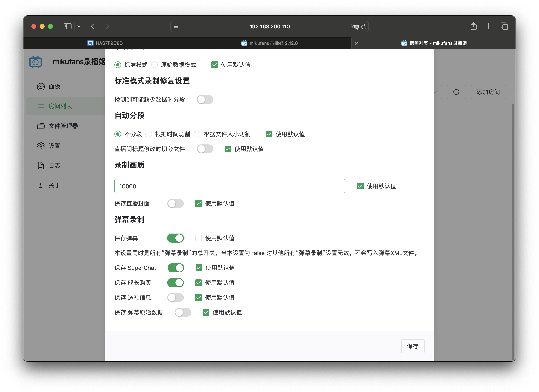Open 房间列表 in the sidebar

(x=65, y=106)
